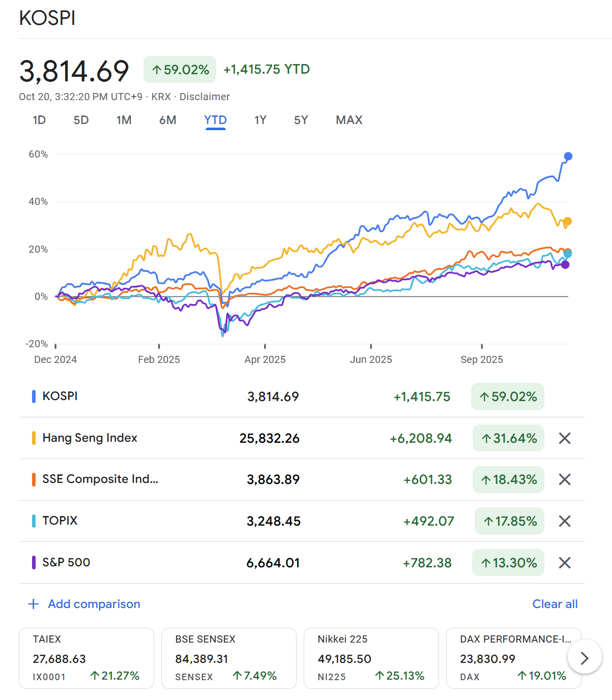Open the BSE SENSEX card

pyautogui.click(x=228, y=658)
